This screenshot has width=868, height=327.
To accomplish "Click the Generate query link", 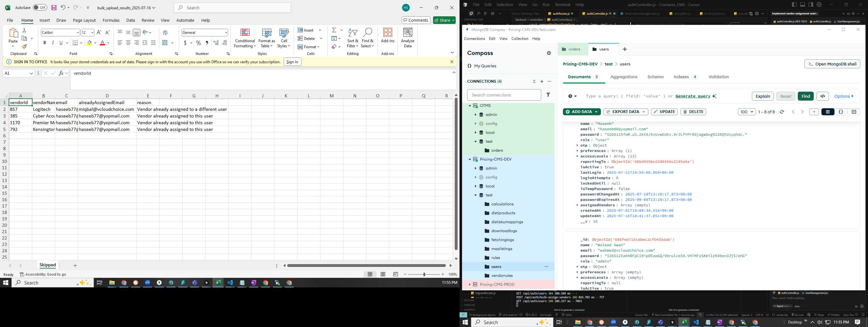I will (x=693, y=96).
